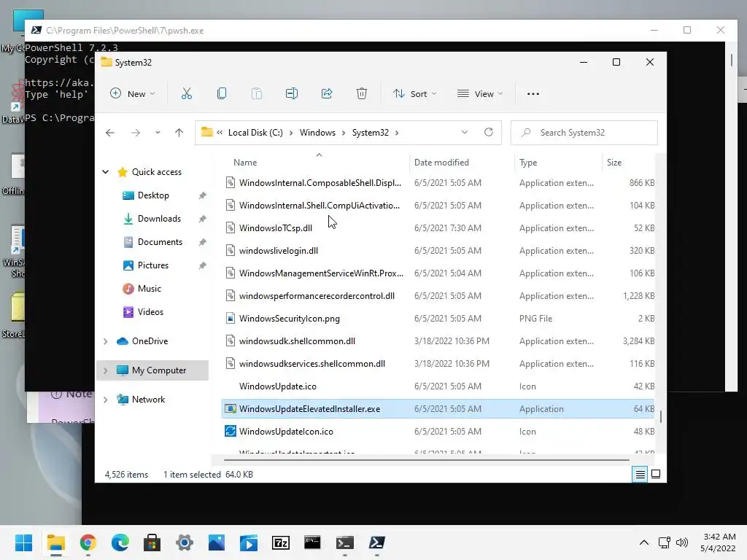This screenshot has width=747, height=560.
Task: Switch to details view layout icon
Action: click(x=640, y=474)
